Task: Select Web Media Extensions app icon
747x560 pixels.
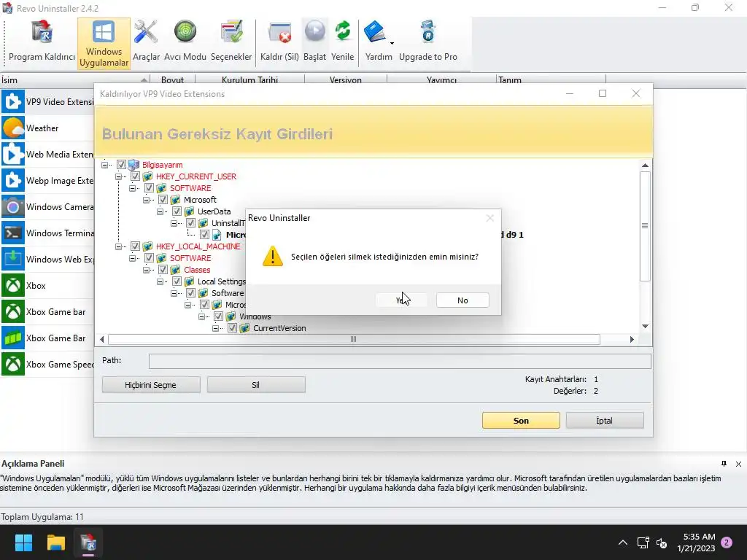Action: tap(13, 155)
